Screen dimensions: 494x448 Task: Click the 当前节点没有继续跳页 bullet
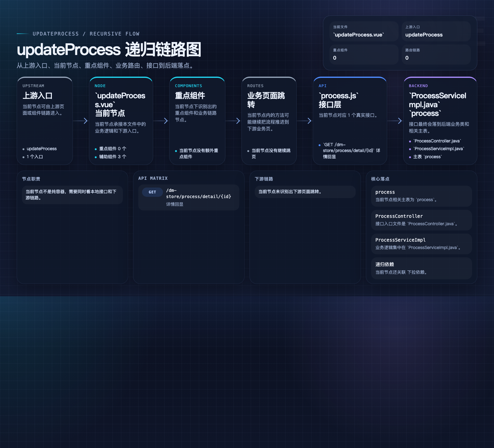(271, 154)
